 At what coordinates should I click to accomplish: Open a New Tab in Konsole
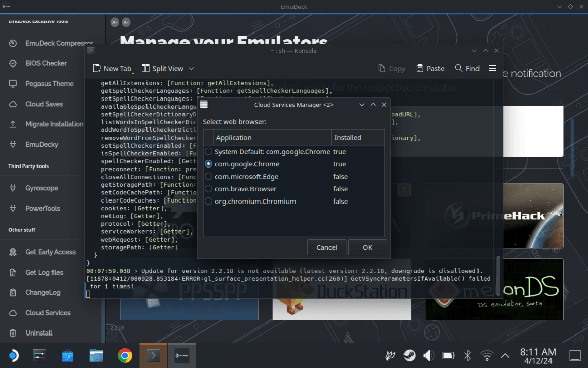click(112, 69)
